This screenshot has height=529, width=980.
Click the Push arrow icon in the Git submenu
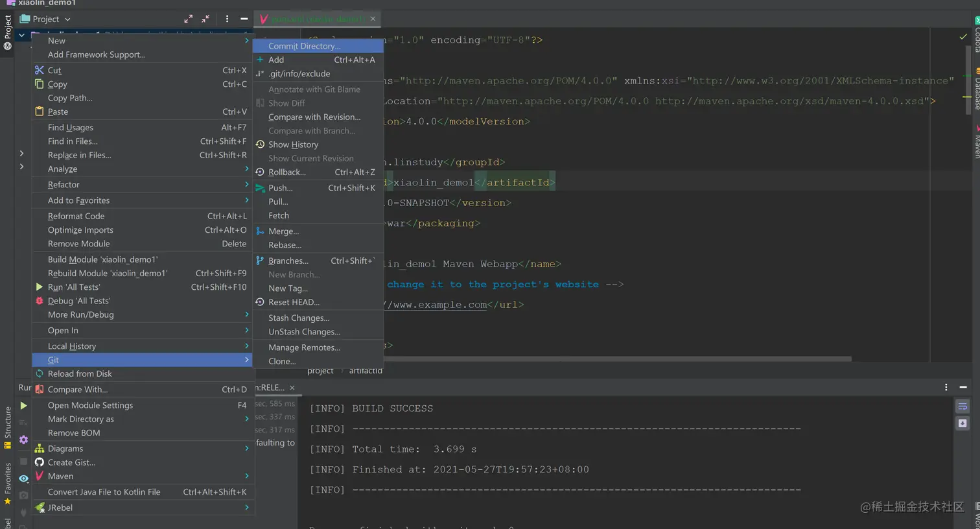tap(260, 188)
